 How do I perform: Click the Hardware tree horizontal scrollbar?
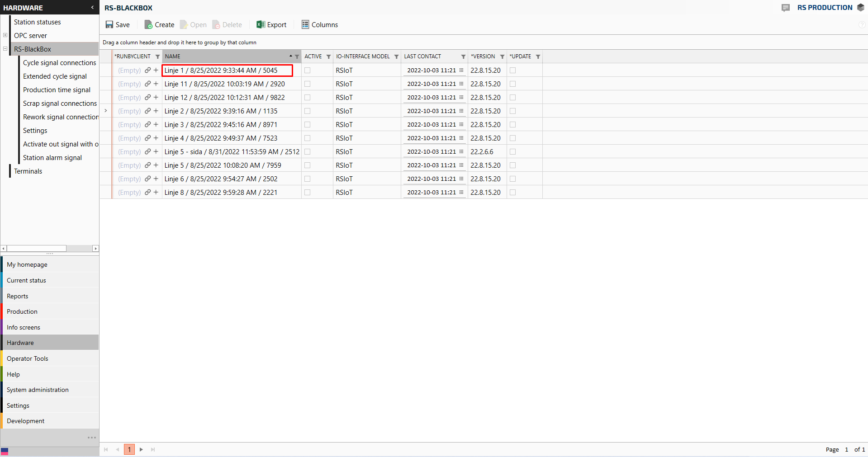pos(36,249)
